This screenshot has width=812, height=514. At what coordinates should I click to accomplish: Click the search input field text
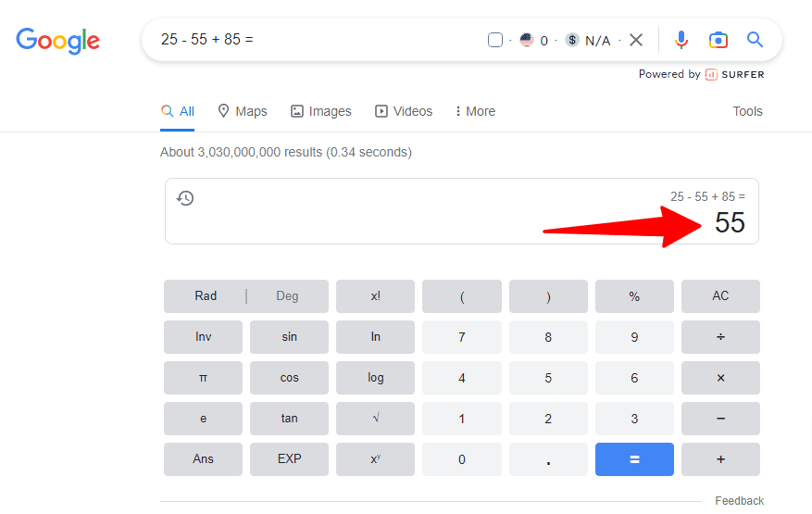207,40
